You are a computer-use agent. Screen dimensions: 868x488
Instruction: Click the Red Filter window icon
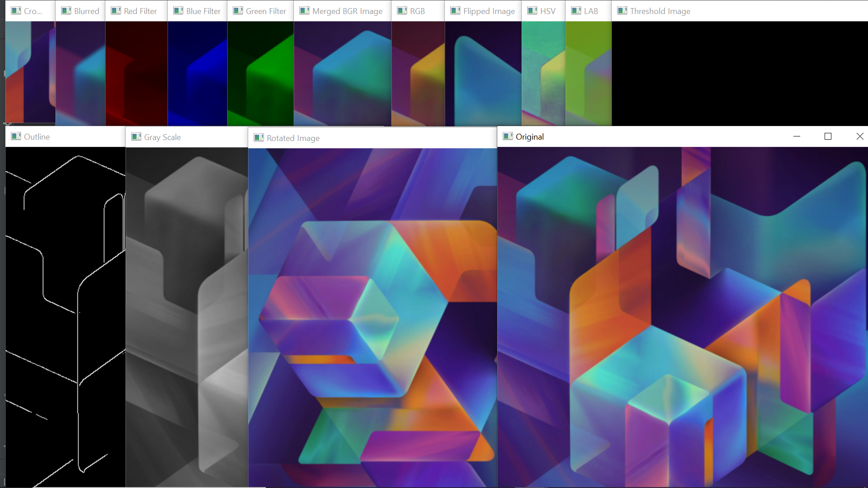[x=116, y=11]
